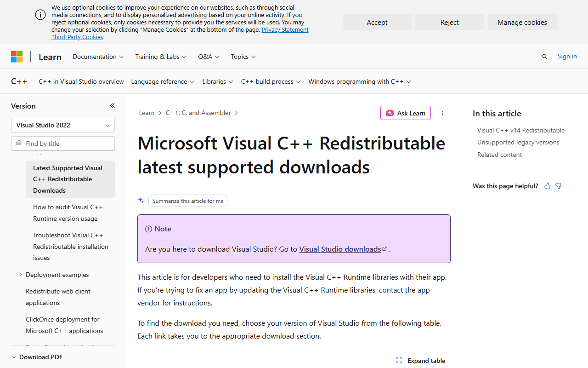Reject optional cookies
The image size is (588, 368).
click(x=450, y=22)
